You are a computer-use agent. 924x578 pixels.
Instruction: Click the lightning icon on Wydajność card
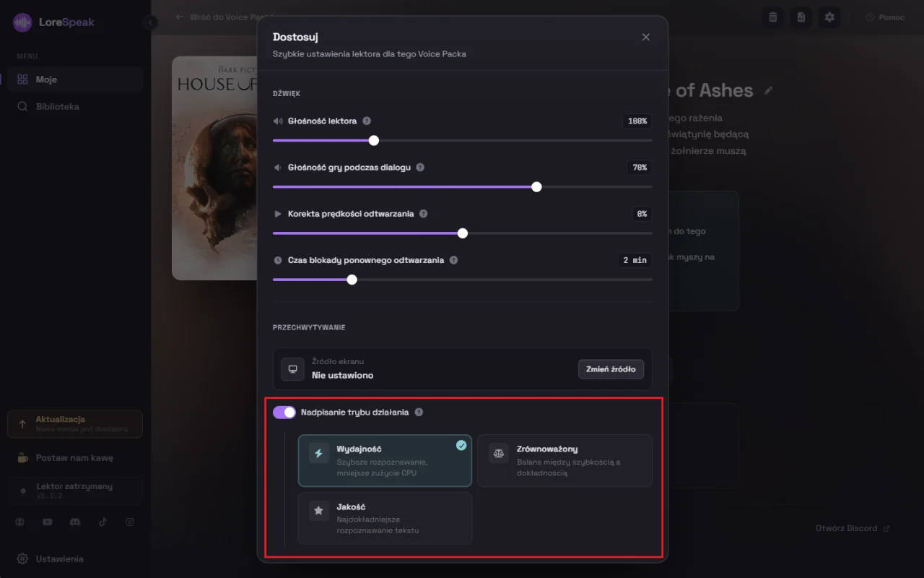318,453
